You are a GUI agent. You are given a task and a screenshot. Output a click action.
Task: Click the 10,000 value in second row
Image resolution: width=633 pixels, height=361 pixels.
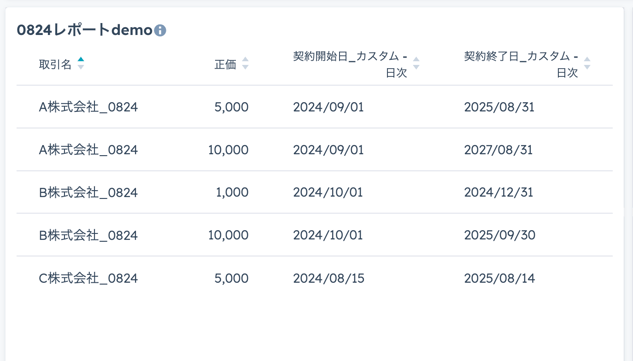[228, 150]
